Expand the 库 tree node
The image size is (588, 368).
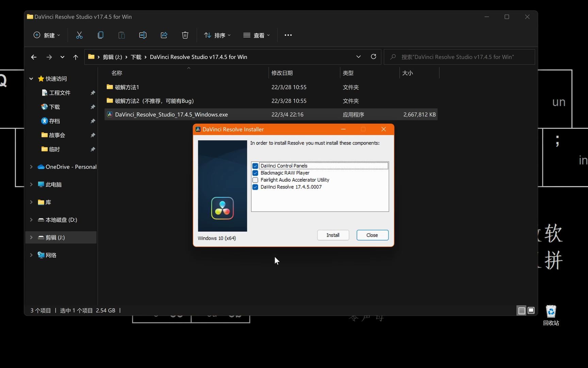pos(31,202)
